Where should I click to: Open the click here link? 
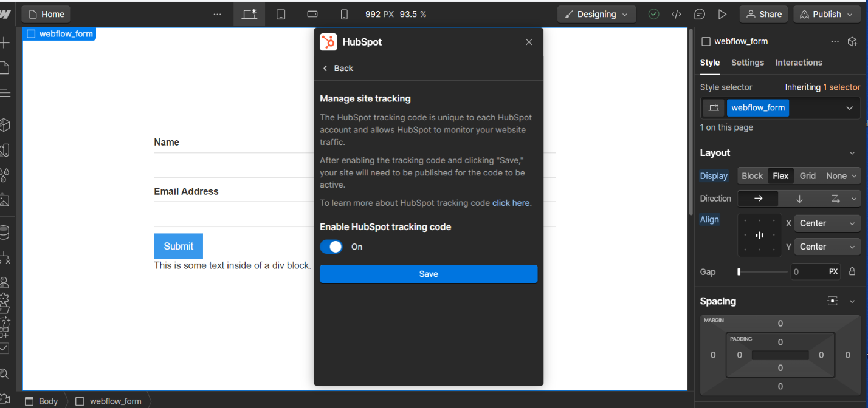click(x=511, y=203)
